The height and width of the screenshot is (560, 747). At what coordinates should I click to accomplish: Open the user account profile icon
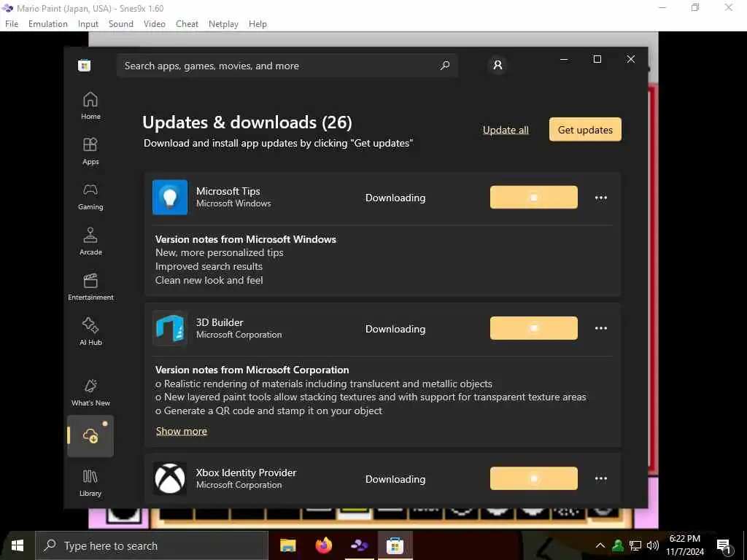tap(498, 65)
